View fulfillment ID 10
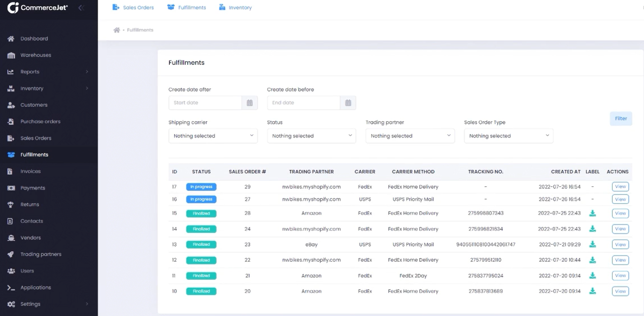 click(620, 291)
